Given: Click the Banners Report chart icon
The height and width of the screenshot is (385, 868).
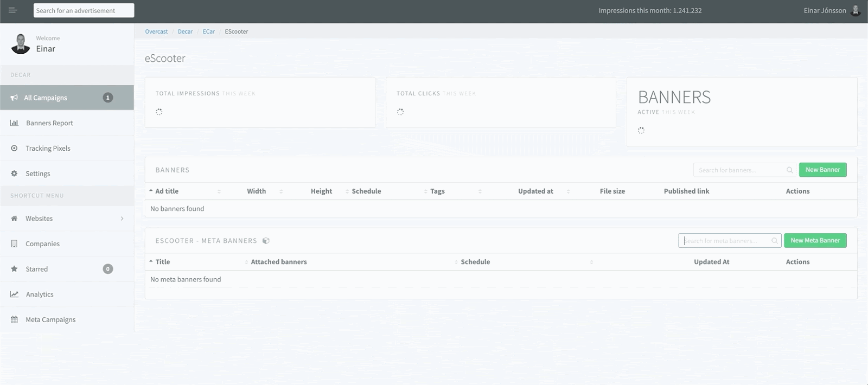Looking at the screenshot, I should (14, 123).
